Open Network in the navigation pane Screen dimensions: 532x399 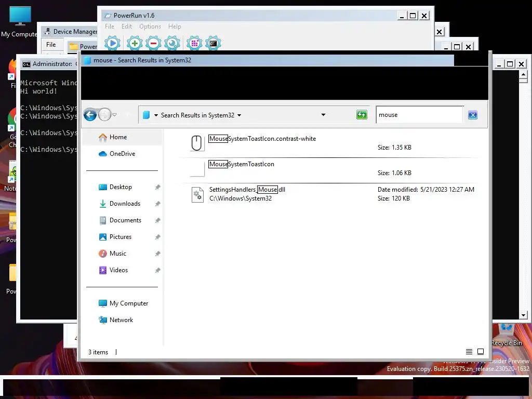click(122, 320)
